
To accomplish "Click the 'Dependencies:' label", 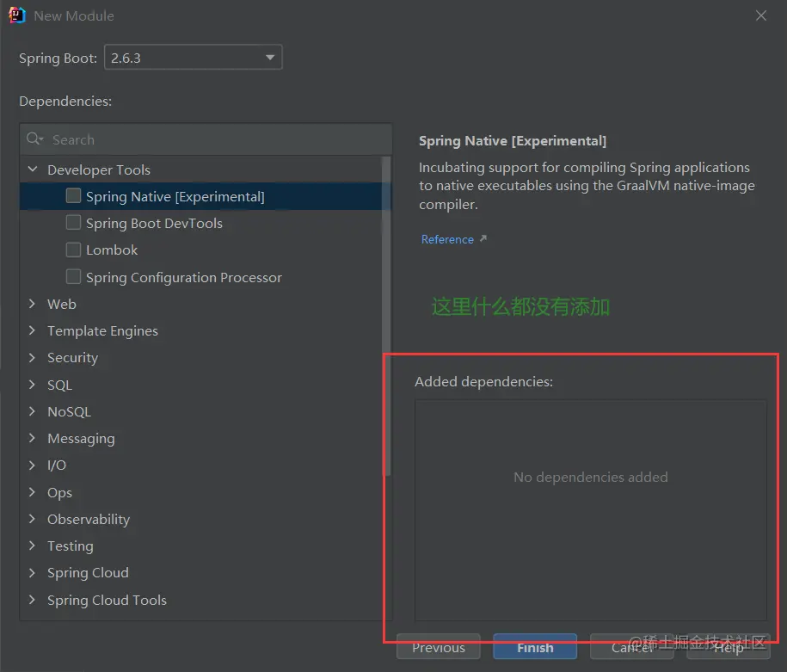I will (x=65, y=101).
